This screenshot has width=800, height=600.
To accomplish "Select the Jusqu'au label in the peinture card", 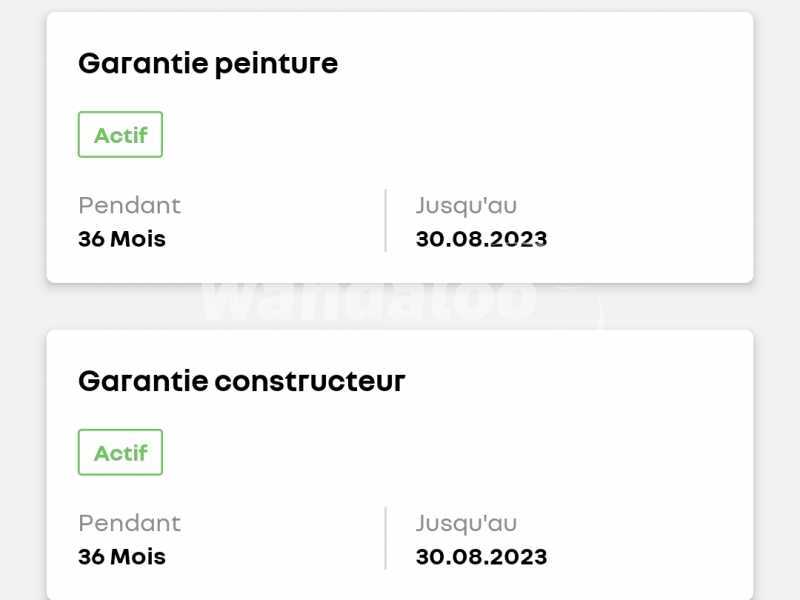I will (466, 206).
